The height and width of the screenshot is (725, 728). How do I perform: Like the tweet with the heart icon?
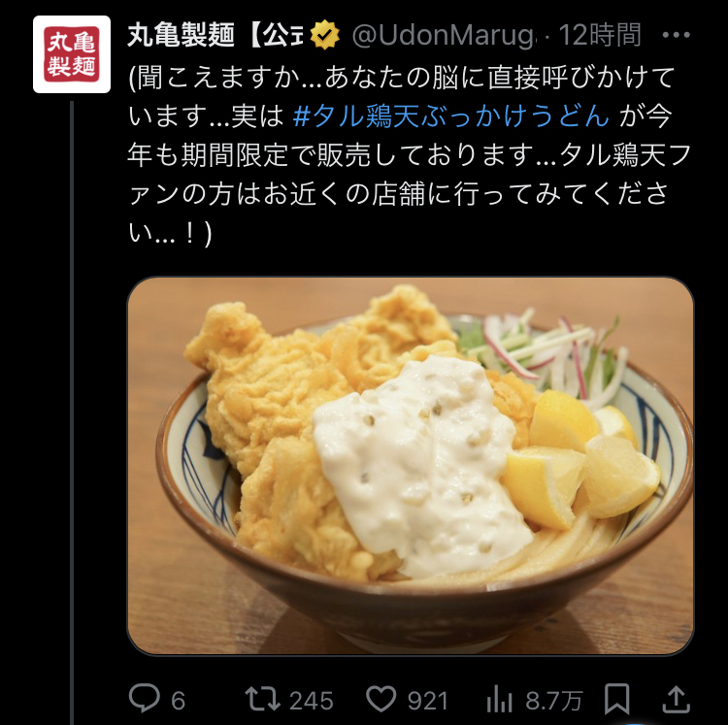pos(381,699)
